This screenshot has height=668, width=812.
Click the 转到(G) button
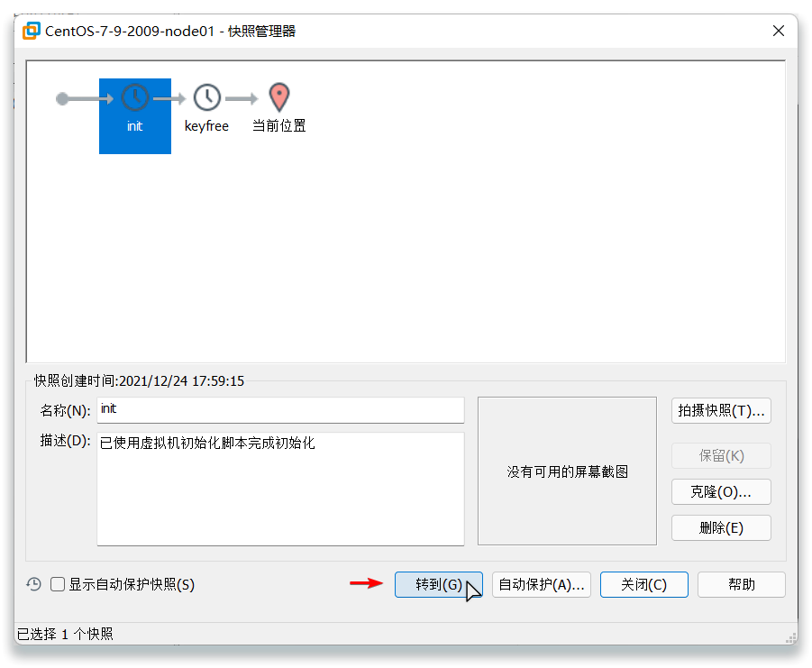[x=439, y=584]
